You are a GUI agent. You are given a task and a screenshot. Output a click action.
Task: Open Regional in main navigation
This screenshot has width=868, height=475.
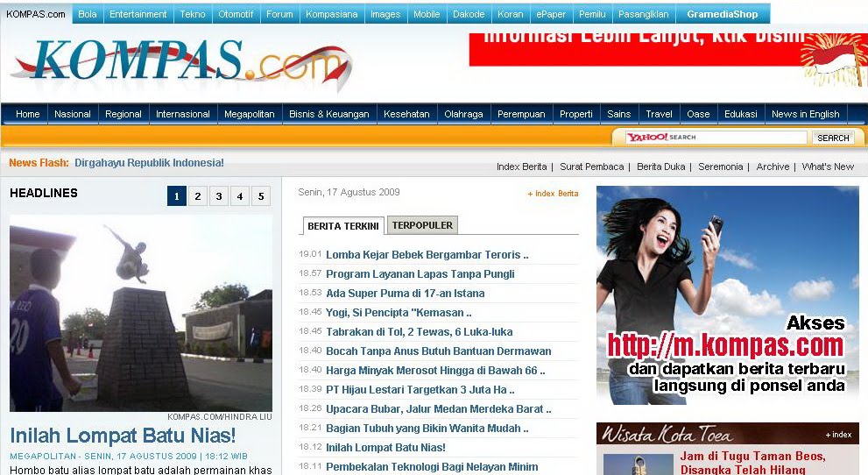(x=123, y=114)
